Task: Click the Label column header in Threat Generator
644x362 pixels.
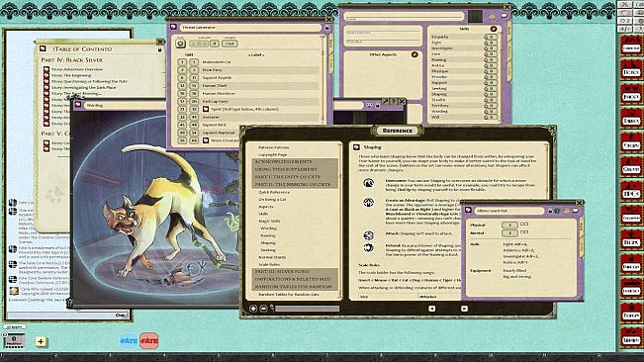Action: 256,54
